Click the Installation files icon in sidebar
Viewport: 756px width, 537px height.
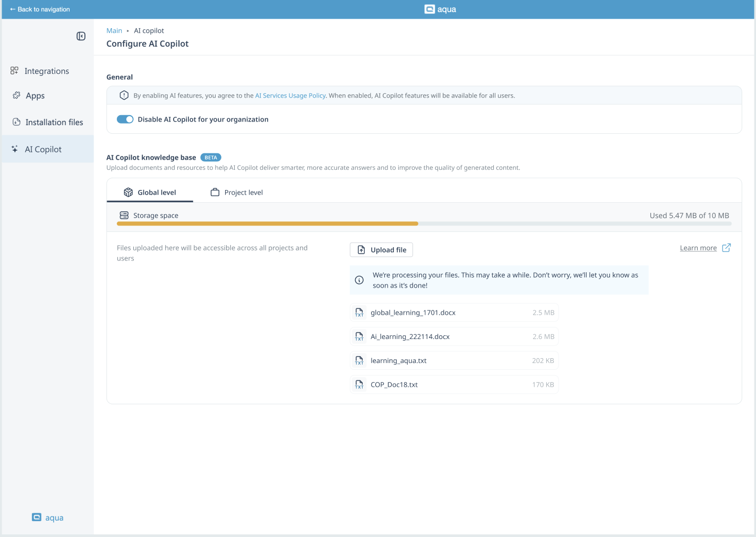[16, 122]
